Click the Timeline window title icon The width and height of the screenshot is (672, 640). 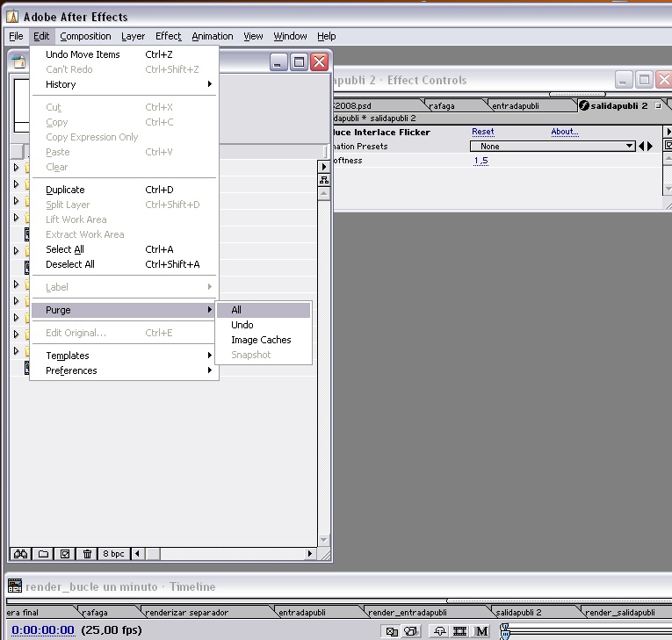15,586
